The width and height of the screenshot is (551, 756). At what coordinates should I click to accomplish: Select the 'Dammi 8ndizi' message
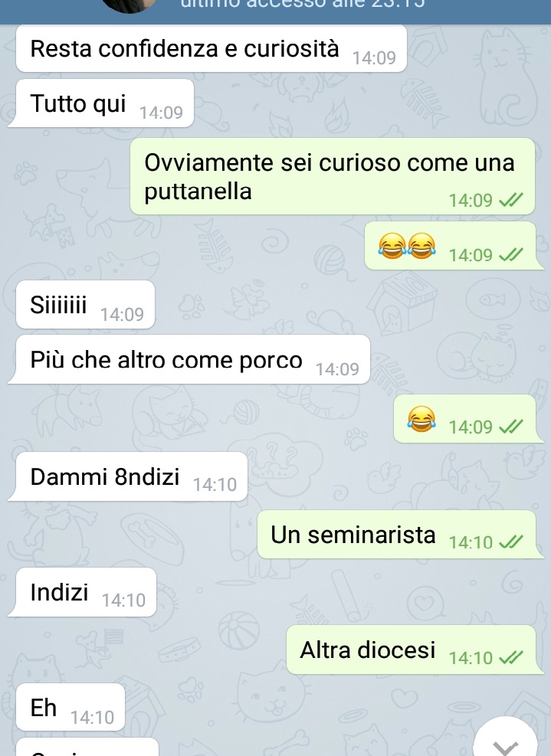click(128, 477)
